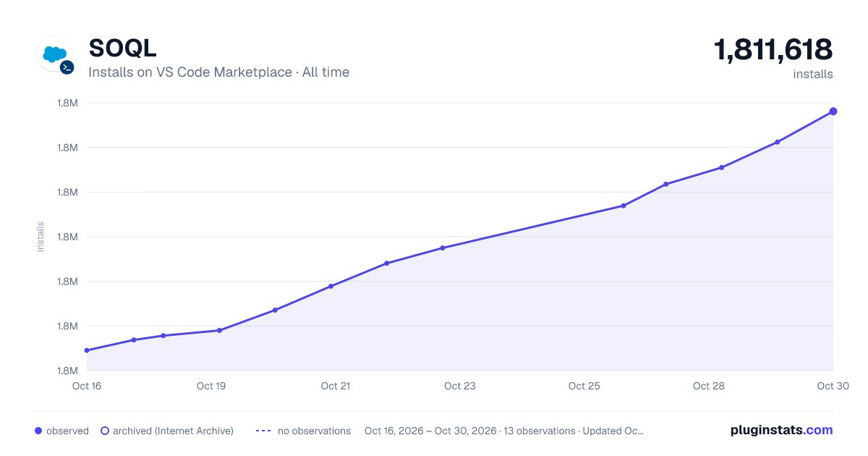Click the 'Installs on VS Code Marketplace · All time' subtitle

pos(218,72)
